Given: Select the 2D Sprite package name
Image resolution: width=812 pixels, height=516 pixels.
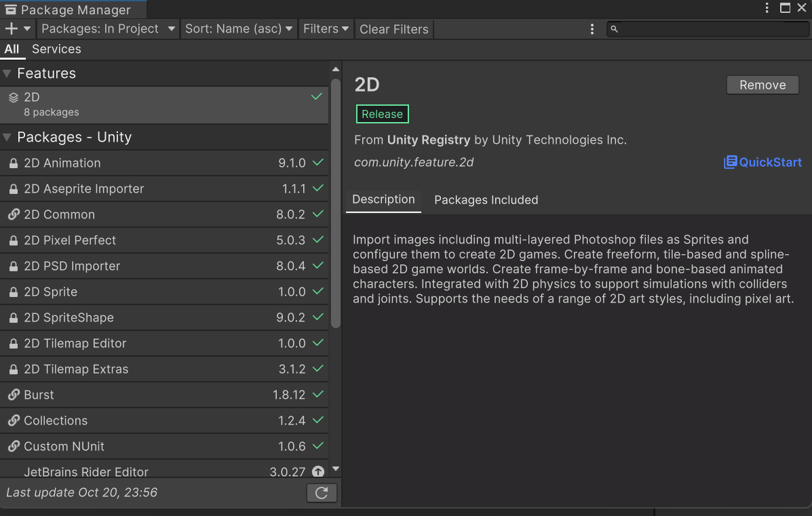Looking at the screenshot, I should 51,292.
